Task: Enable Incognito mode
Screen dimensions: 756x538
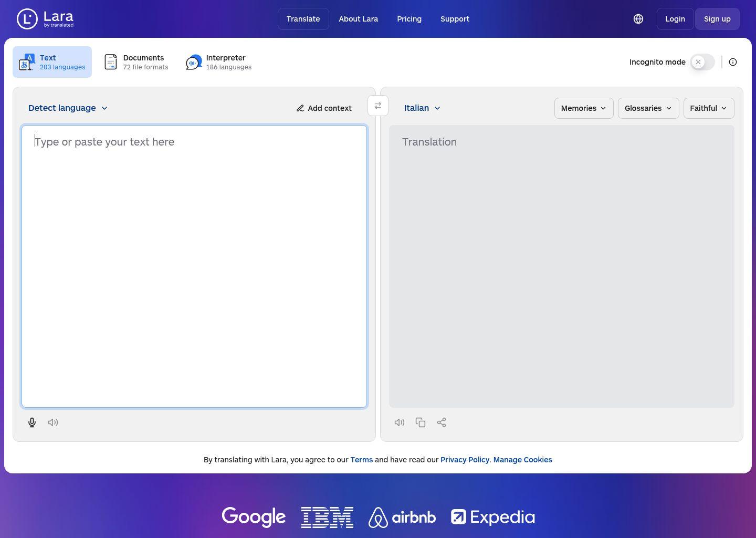Action: click(x=702, y=62)
